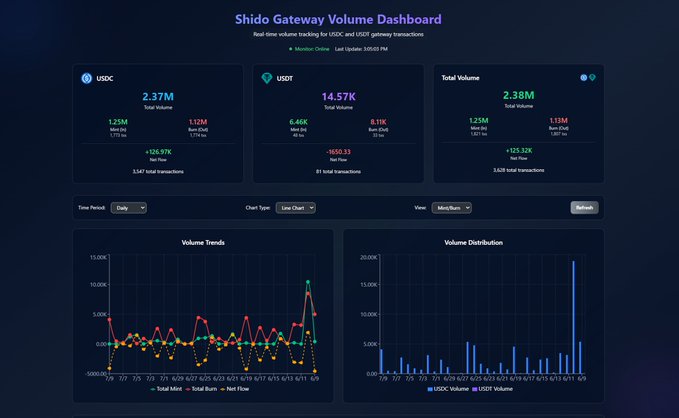The height and width of the screenshot is (418, 679).
Task: Click the Chart Type label
Action: [258, 208]
